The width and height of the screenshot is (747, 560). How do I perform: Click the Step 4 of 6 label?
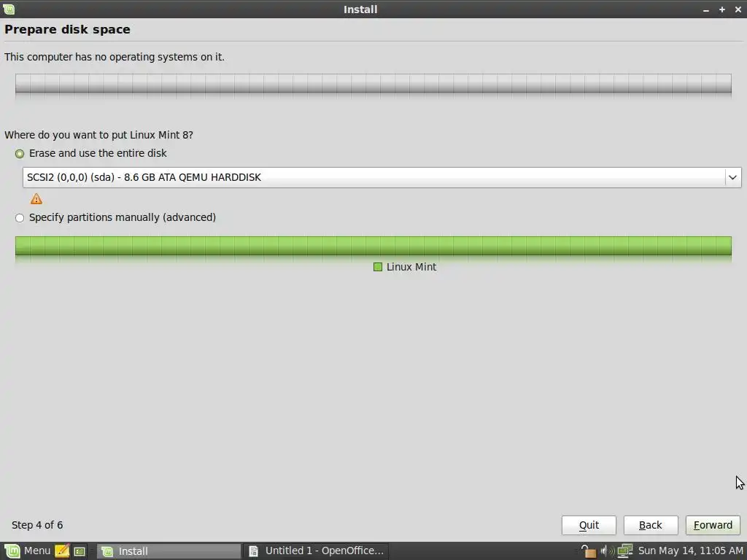(37, 525)
